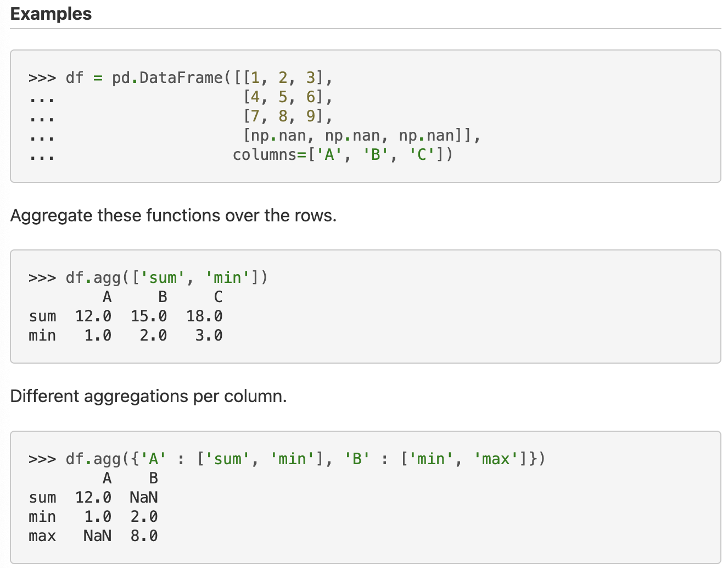
Task: Click the 2.0 value in third block min row
Action: pyautogui.click(x=144, y=517)
